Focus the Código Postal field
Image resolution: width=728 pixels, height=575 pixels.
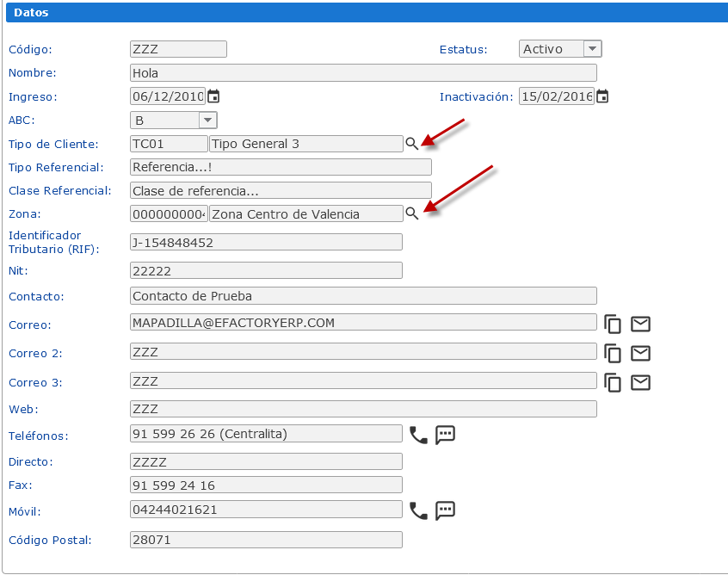266,540
